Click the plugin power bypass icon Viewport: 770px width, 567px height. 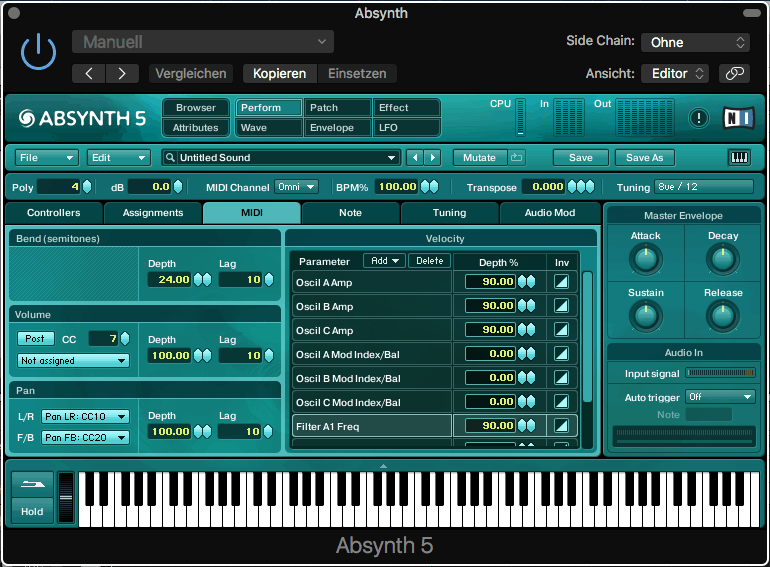[x=38, y=52]
